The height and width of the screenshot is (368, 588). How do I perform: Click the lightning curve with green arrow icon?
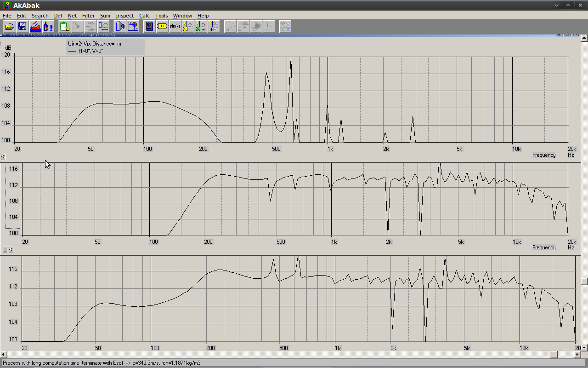pyautogui.click(x=200, y=26)
